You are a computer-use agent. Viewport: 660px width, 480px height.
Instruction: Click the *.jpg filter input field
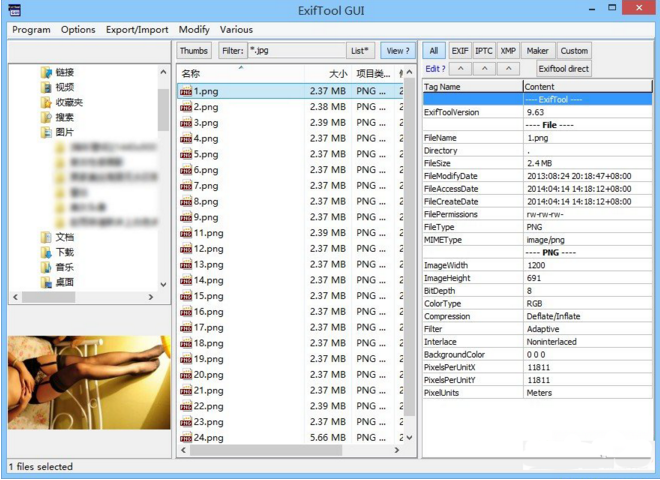point(296,51)
